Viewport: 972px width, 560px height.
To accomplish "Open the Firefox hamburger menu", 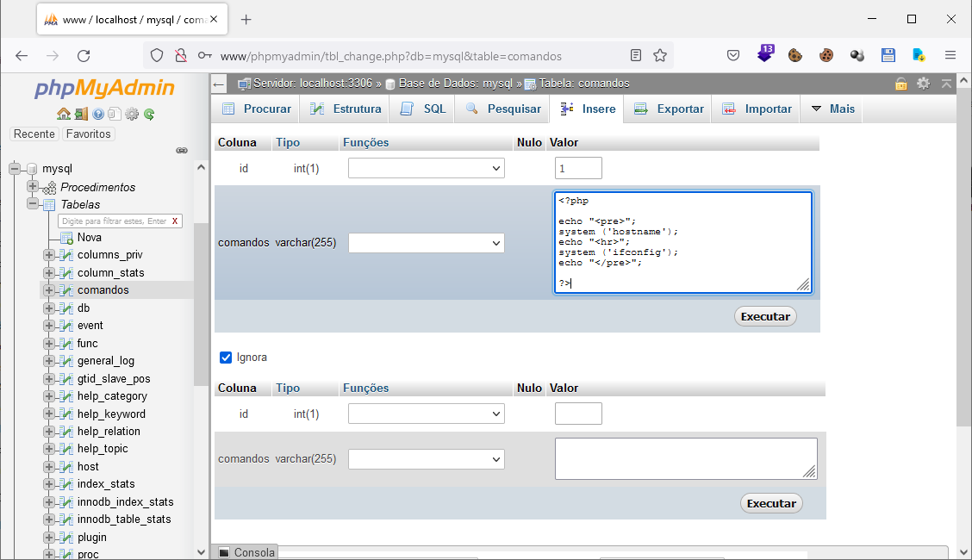I will click(950, 56).
